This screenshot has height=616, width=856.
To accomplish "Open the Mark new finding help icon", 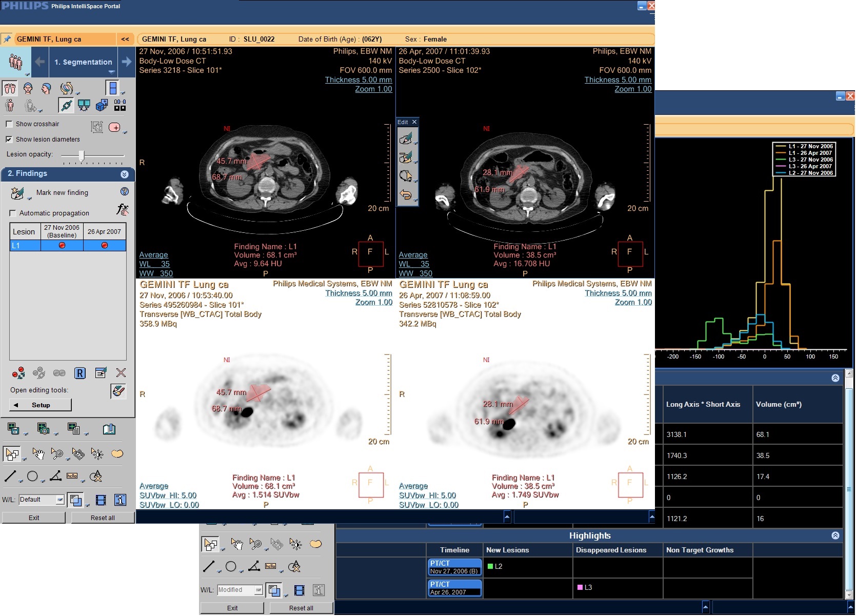I will click(125, 192).
